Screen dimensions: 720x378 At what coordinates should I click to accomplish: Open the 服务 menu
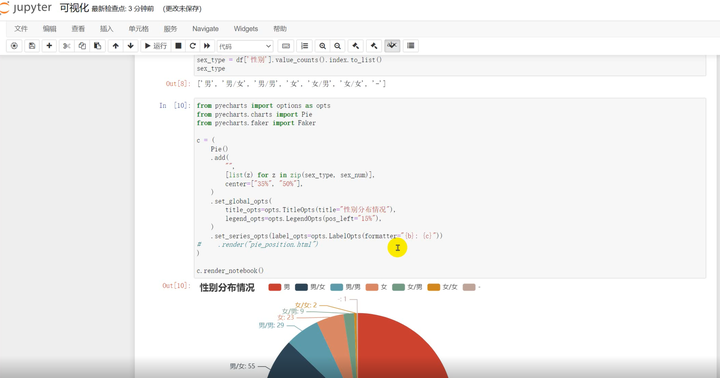(170, 28)
